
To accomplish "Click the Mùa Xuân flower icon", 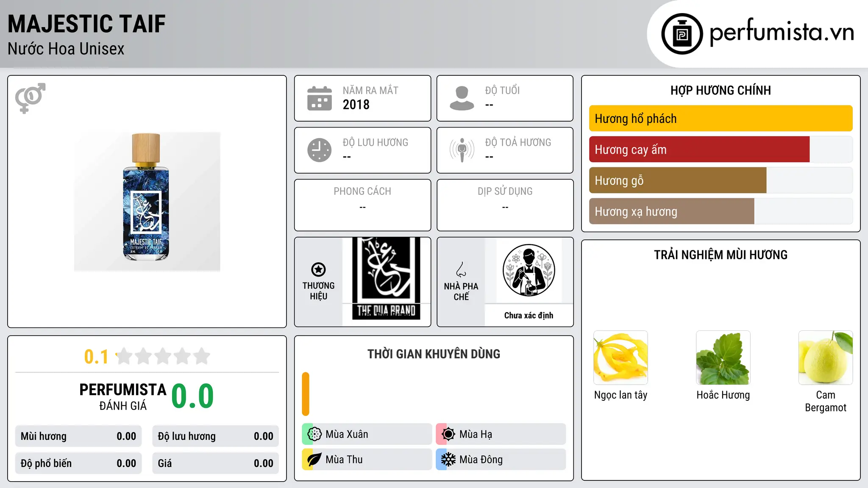I will (x=314, y=434).
